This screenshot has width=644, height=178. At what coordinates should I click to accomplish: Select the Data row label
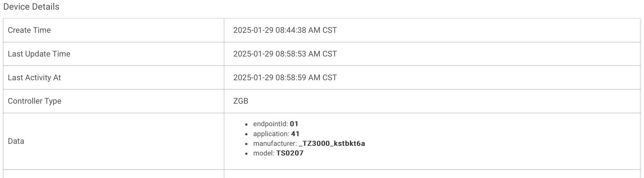[16, 141]
